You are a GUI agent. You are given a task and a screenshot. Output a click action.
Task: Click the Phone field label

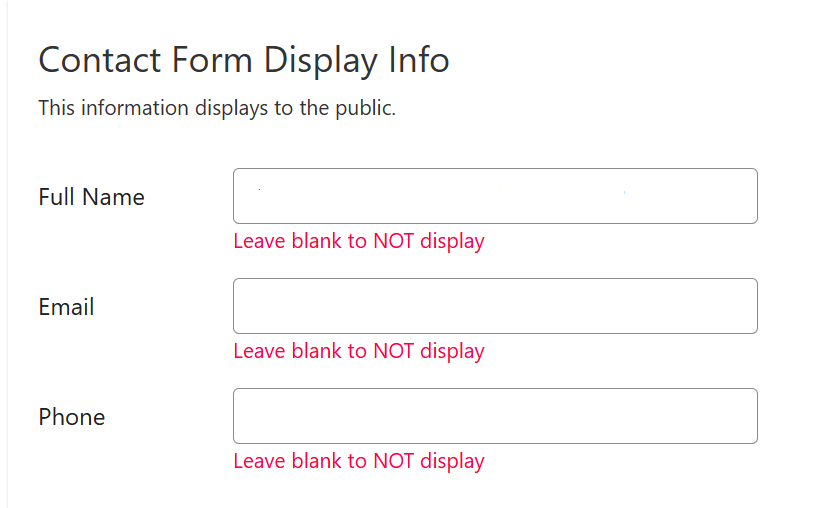(71, 417)
